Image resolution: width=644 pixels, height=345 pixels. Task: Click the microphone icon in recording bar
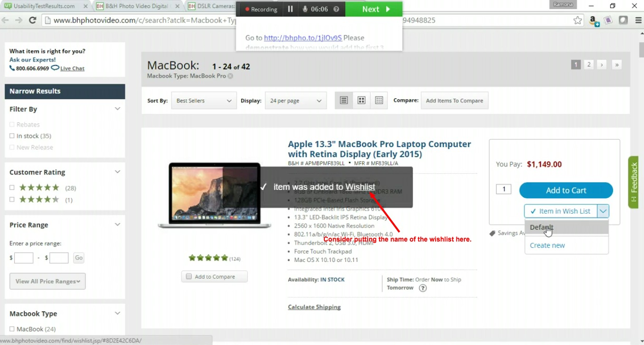click(x=304, y=9)
